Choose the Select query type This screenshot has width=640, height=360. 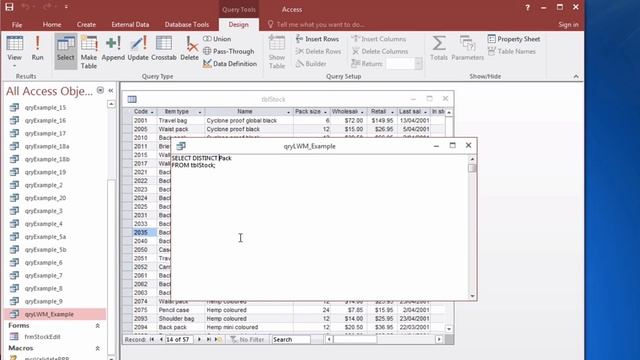[66, 50]
